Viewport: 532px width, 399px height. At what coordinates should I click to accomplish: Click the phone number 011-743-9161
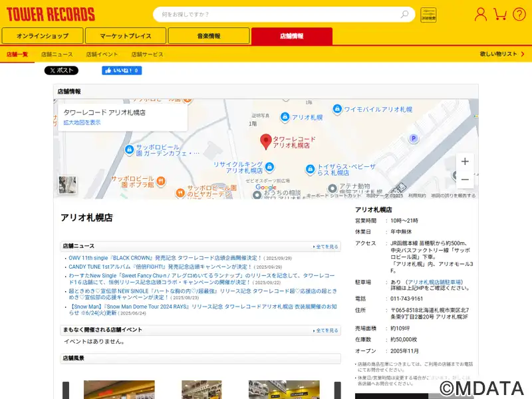coord(406,299)
